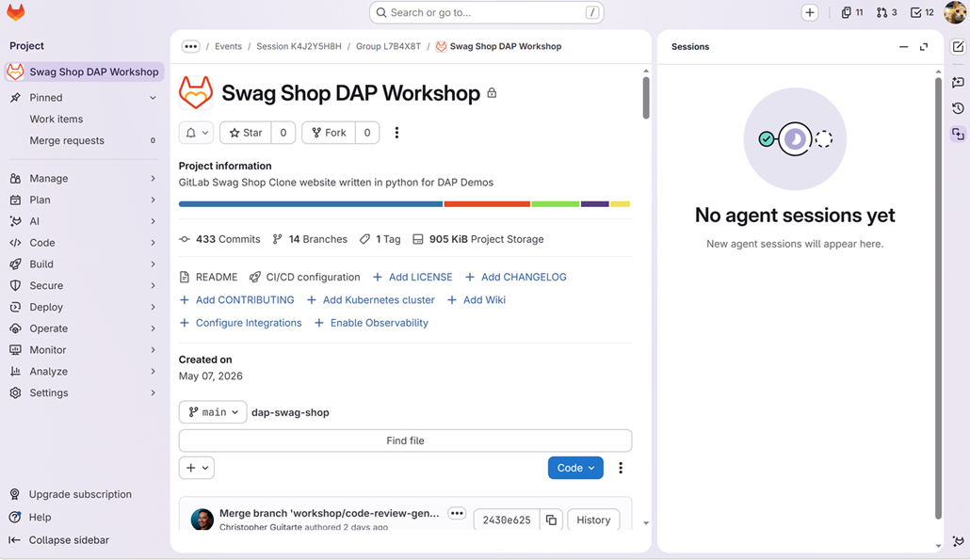The width and height of the screenshot is (970, 560).
Task: Star the project
Action: (246, 133)
